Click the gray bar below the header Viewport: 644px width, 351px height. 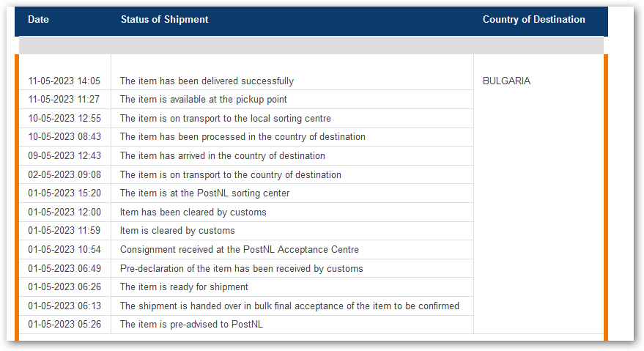click(311, 45)
